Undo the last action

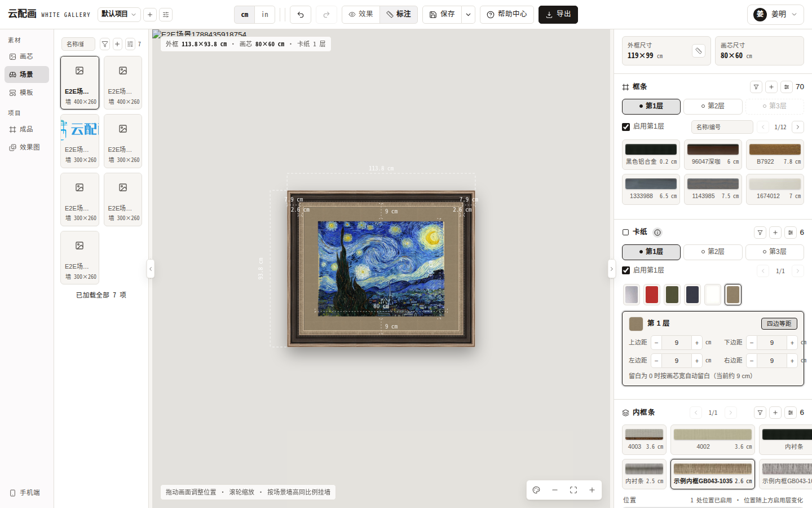tap(301, 15)
